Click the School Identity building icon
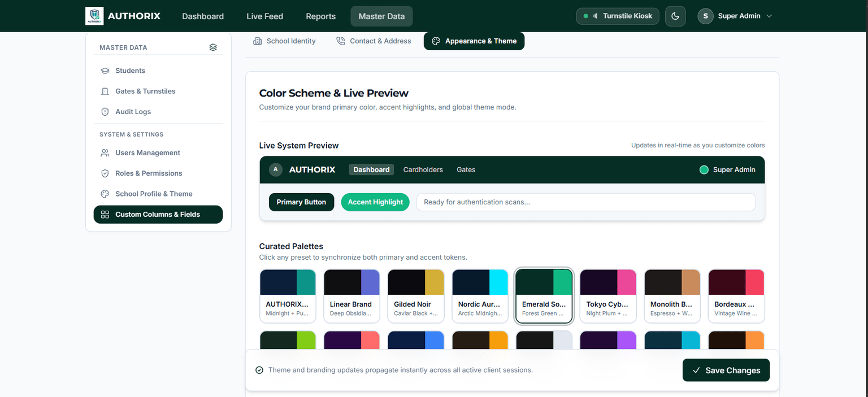The image size is (868, 397). (x=258, y=41)
